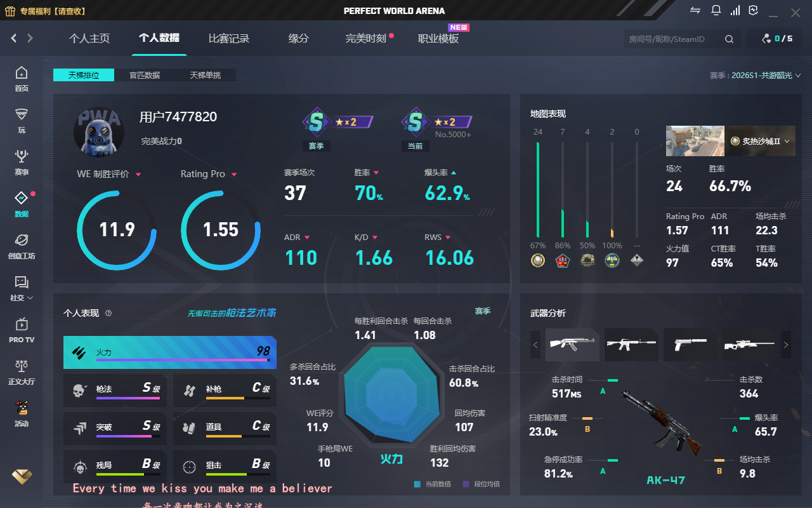
Task: Click the 房间号/昵称/SteamID search field
Action: (x=672, y=39)
